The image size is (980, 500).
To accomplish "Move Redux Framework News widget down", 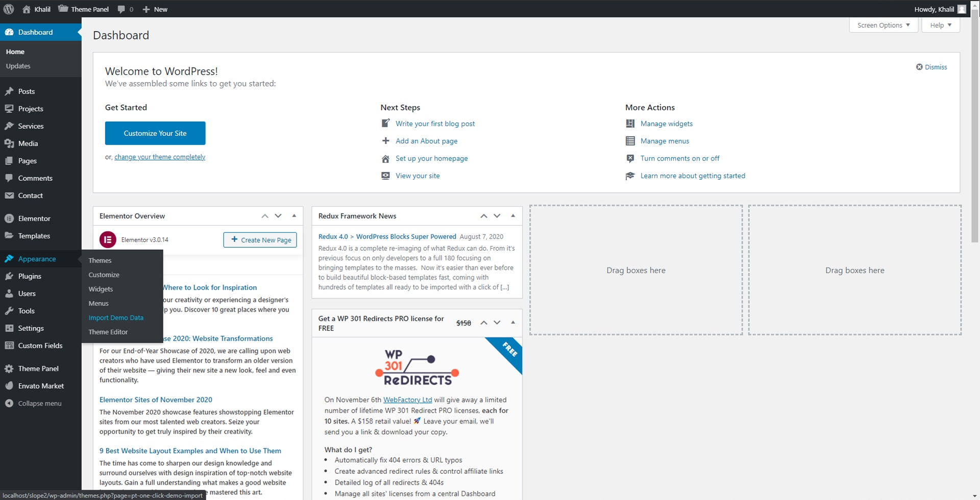I will coord(497,216).
